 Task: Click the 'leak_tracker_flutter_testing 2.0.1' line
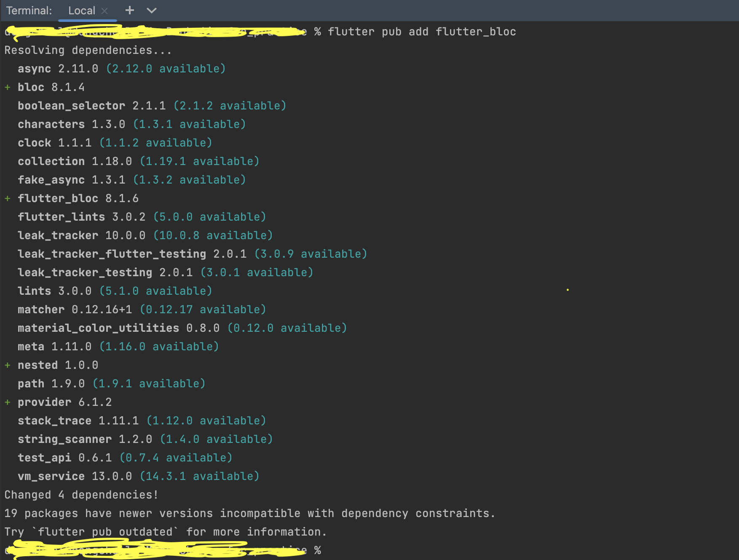[x=193, y=254]
